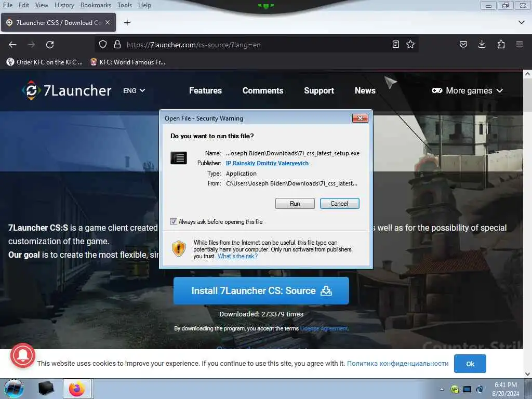This screenshot has width=532, height=399.
Task: Open the Pocket save icon
Action: point(463,44)
